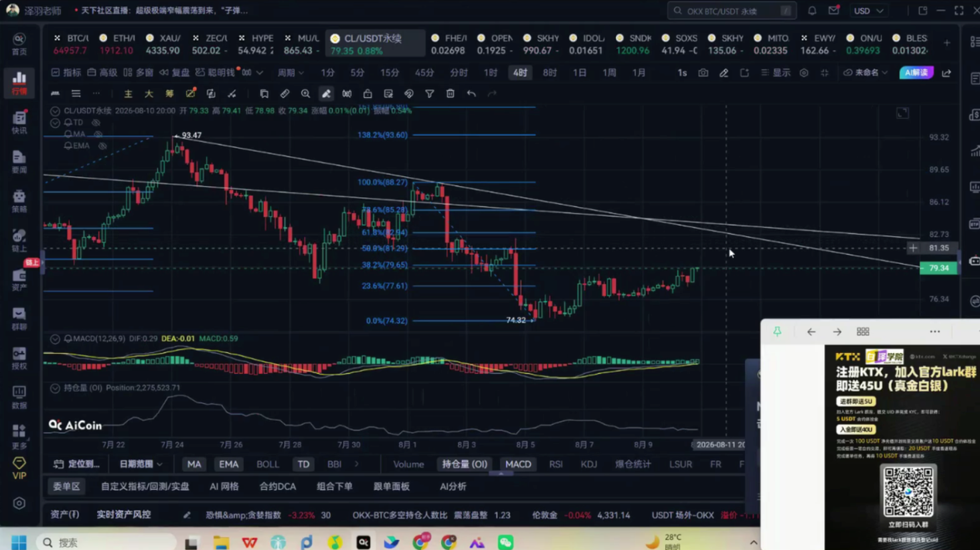Image resolution: width=980 pixels, height=550 pixels.
Task: Toggle the EMA indicator button below chart
Action: [228, 464]
